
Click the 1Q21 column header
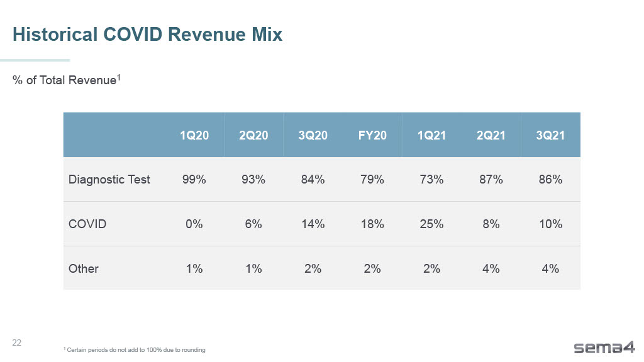[x=431, y=136]
